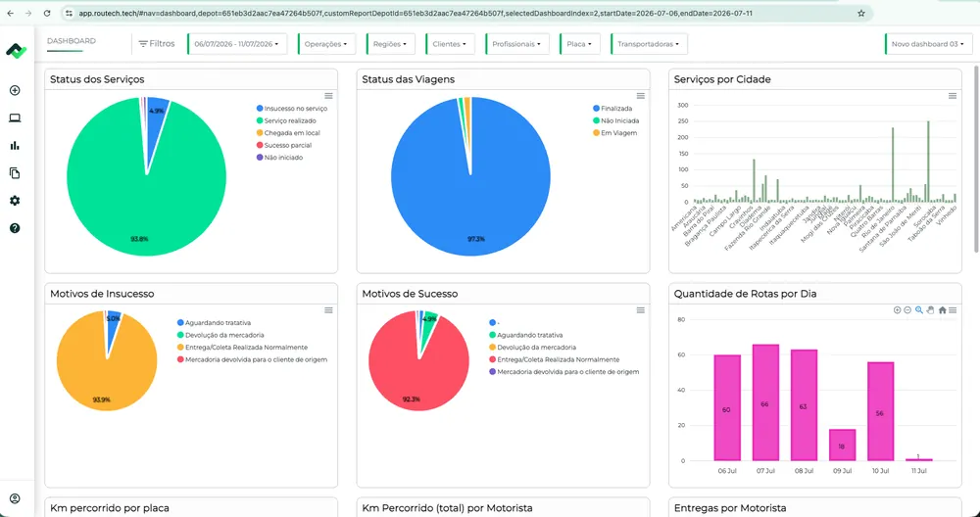
Task: Click the help question mark icon
Action: click(15, 228)
